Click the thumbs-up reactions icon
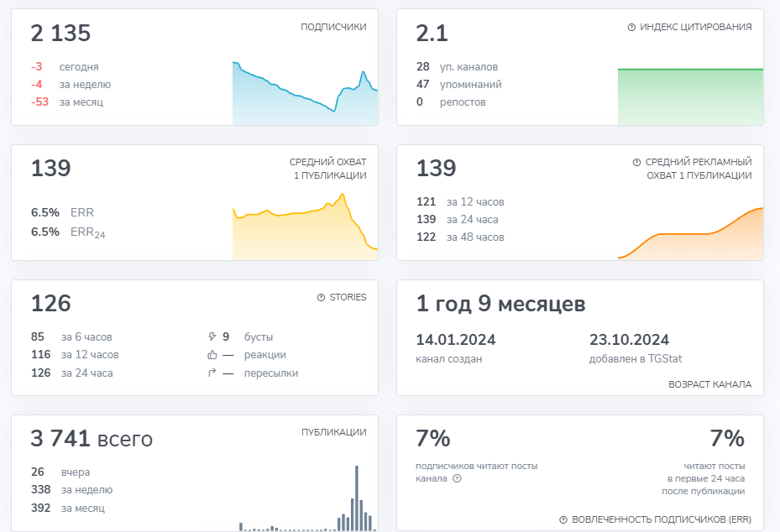 click(x=212, y=355)
